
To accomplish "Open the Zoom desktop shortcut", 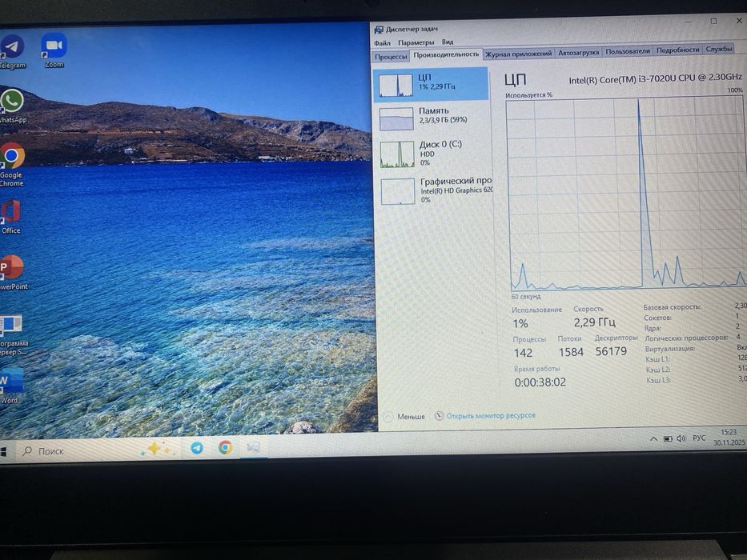I will pyautogui.click(x=54, y=50).
